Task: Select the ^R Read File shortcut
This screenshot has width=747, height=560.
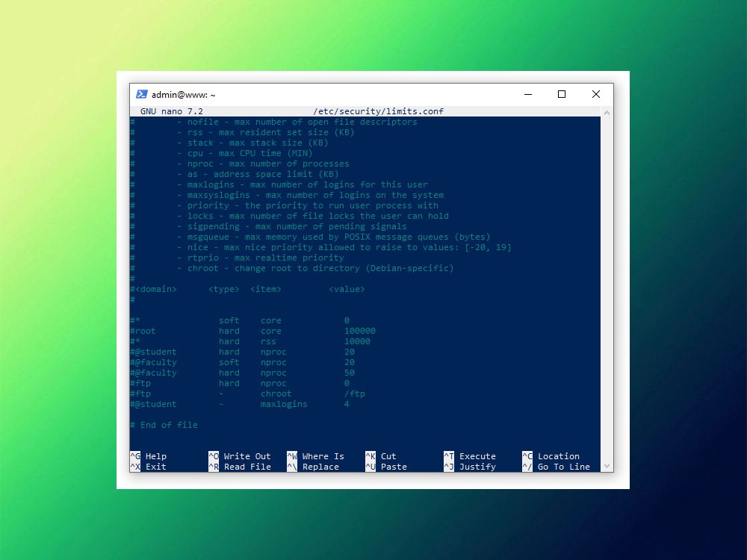Action: coord(239,467)
